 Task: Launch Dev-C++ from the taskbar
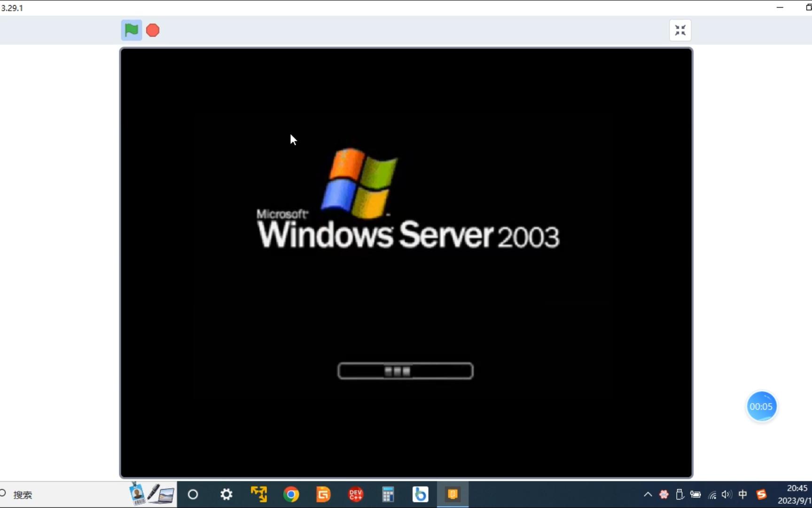[356, 494]
